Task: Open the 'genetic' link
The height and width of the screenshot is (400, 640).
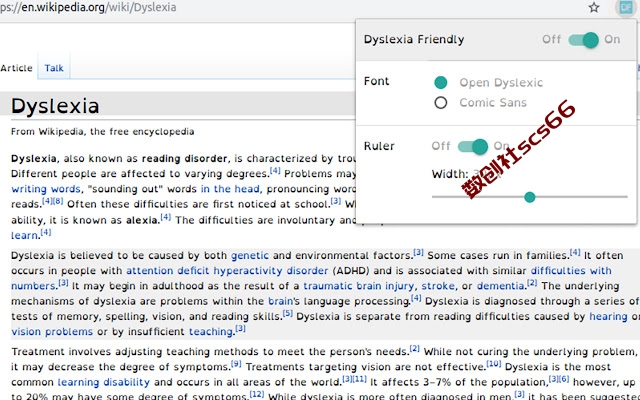Action: pos(250,256)
